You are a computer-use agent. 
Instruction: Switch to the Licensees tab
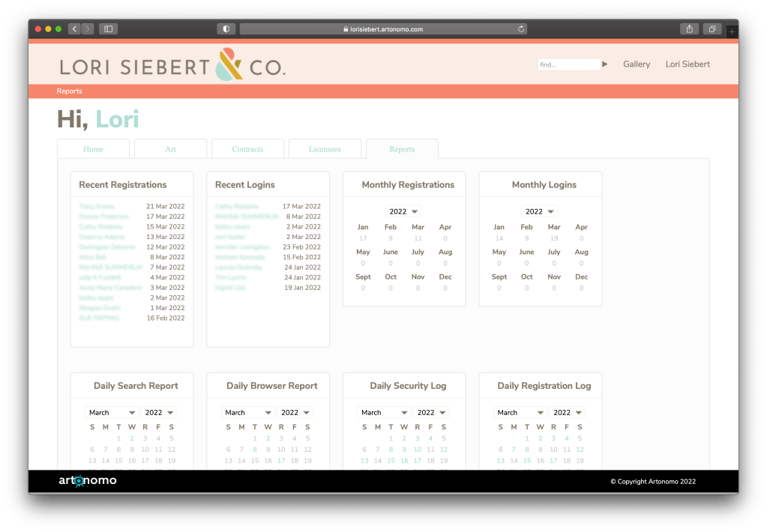point(325,149)
